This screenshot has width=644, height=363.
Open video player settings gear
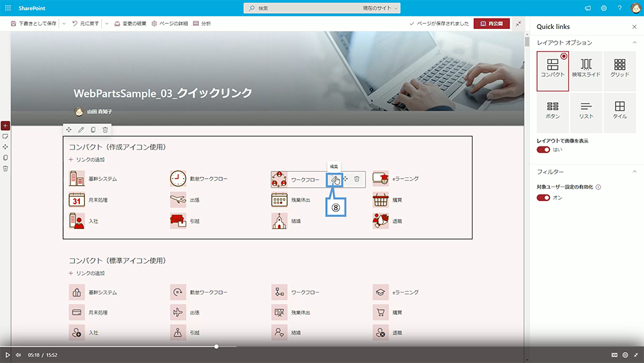tap(625, 355)
